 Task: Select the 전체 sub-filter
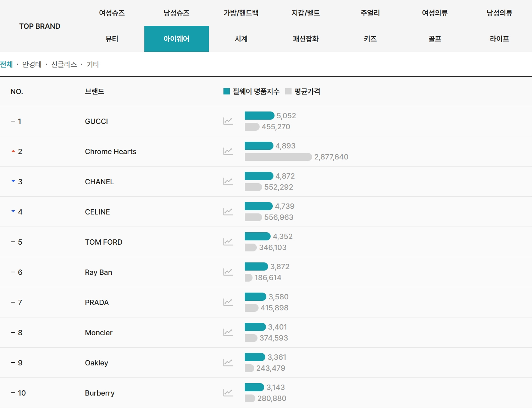tap(6, 64)
